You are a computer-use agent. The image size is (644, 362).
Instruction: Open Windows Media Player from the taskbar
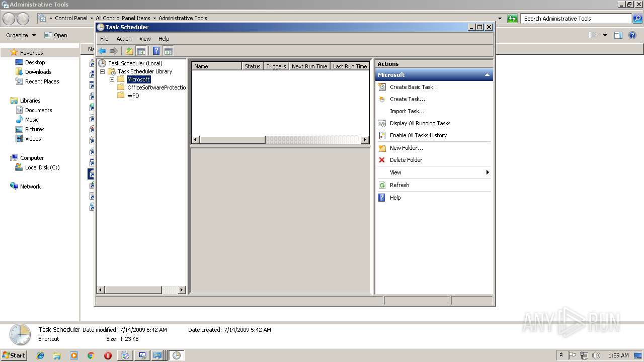74,355
